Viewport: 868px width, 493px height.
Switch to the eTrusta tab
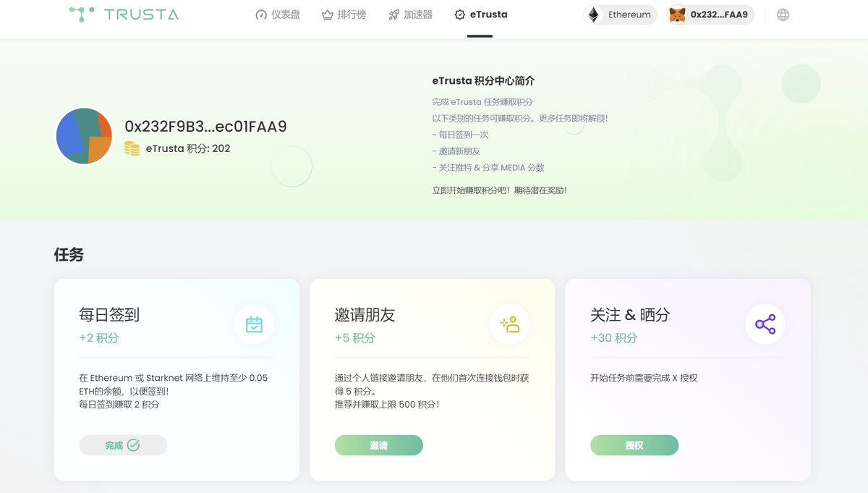(x=480, y=14)
